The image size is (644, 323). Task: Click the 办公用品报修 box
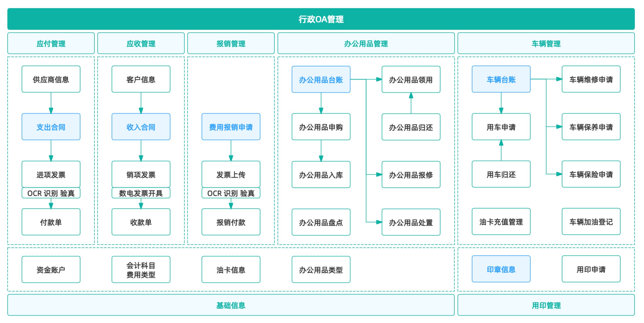411,175
